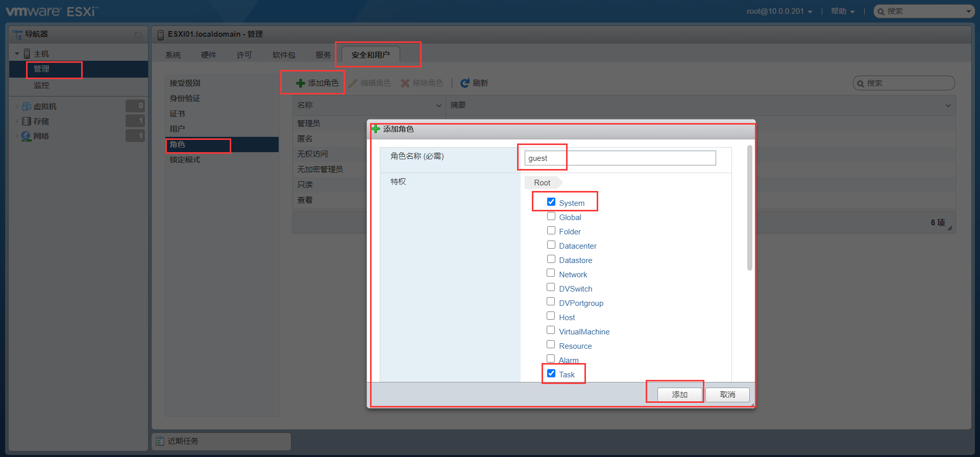Click the red X Remove Role icon
Screen dimensions: 980x457
(x=405, y=83)
